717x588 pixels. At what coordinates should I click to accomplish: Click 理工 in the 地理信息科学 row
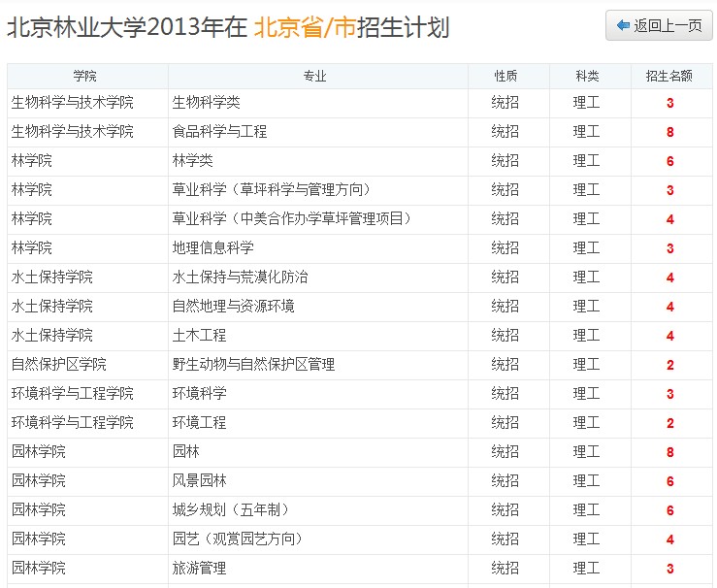tap(587, 248)
